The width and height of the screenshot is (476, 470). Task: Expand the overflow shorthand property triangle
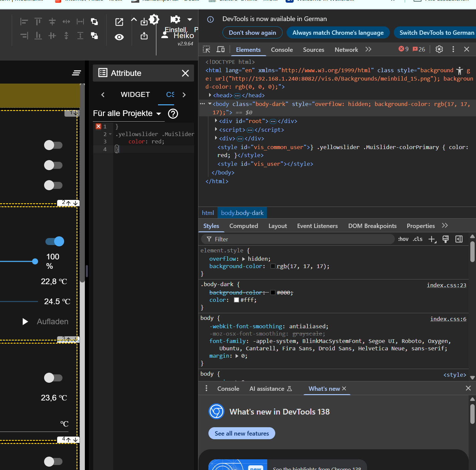(x=244, y=259)
